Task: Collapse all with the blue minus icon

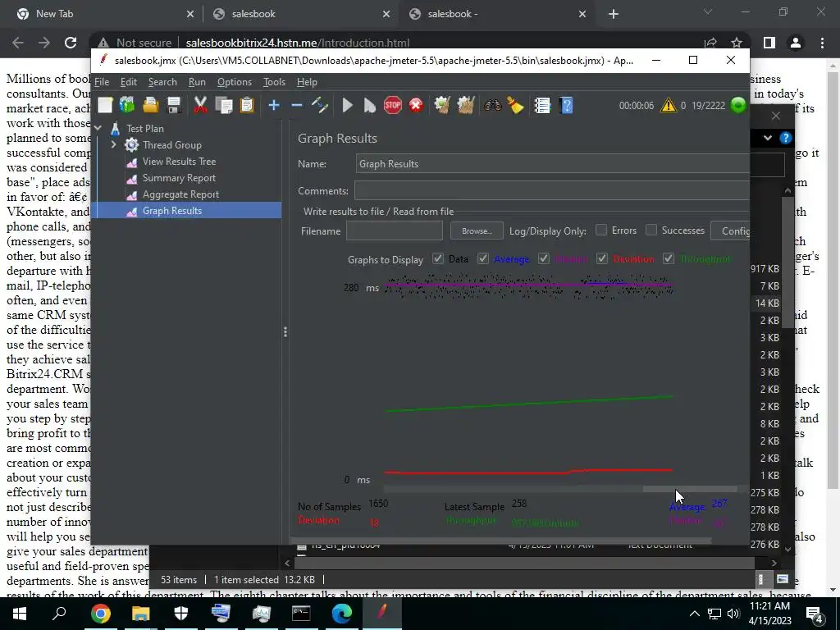Action: click(x=297, y=106)
